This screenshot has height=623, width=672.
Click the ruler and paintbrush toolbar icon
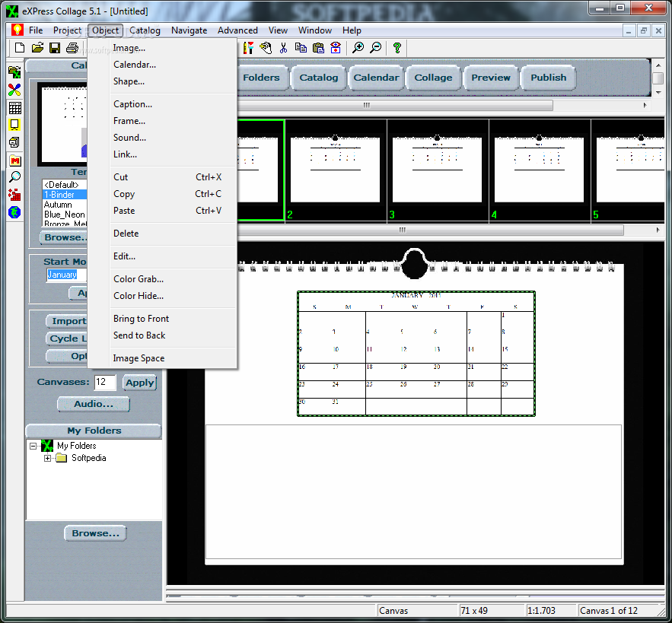point(248,48)
